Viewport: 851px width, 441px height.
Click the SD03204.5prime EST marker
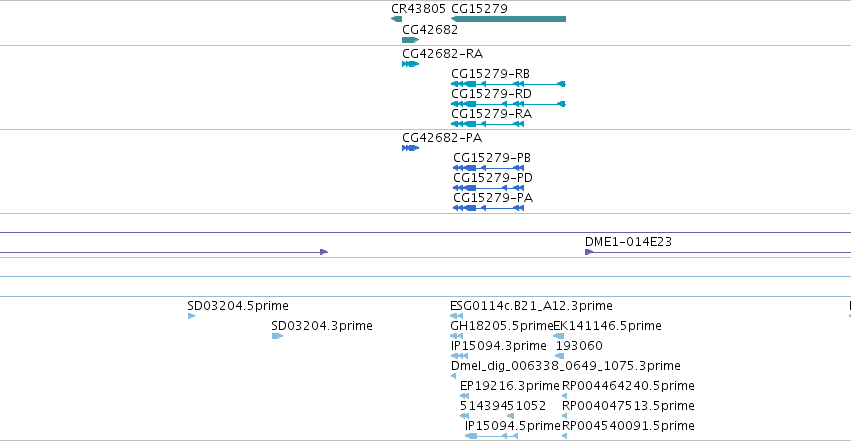point(191,316)
